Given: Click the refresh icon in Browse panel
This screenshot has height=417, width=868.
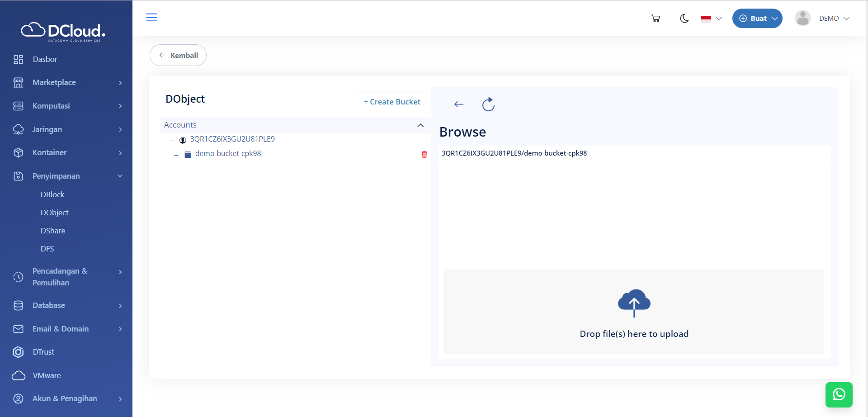Looking at the screenshot, I should click(x=488, y=104).
